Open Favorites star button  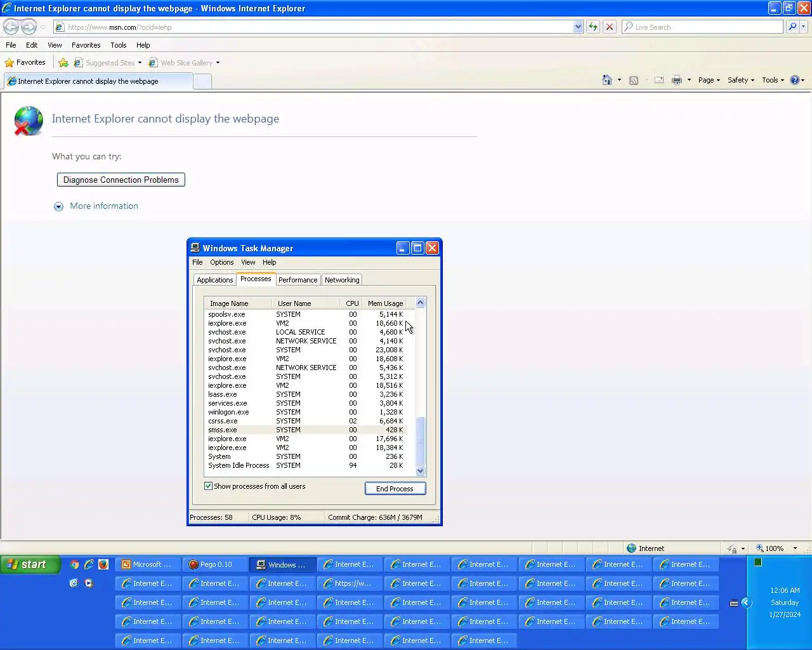point(25,62)
